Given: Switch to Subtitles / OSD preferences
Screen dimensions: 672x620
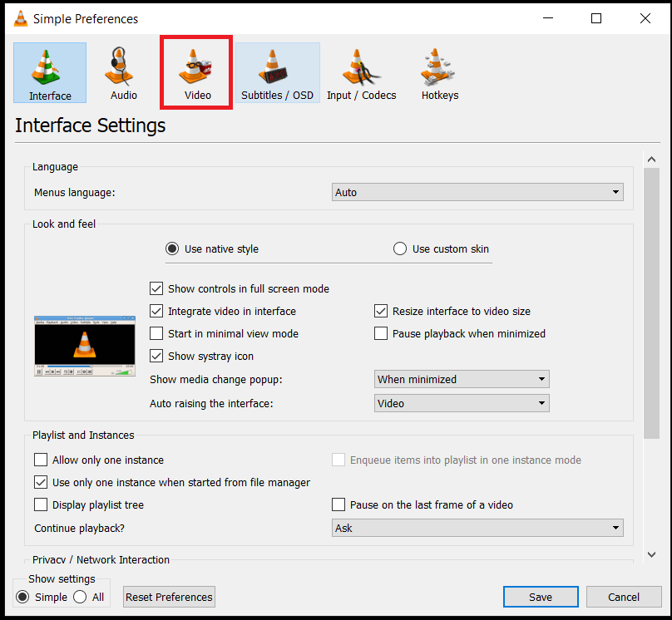Looking at the screenshot, I should tap(279, 72).
